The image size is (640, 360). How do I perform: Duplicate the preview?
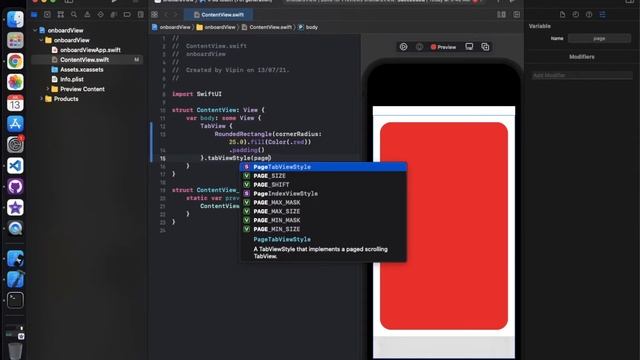click(x=485, y=47)
